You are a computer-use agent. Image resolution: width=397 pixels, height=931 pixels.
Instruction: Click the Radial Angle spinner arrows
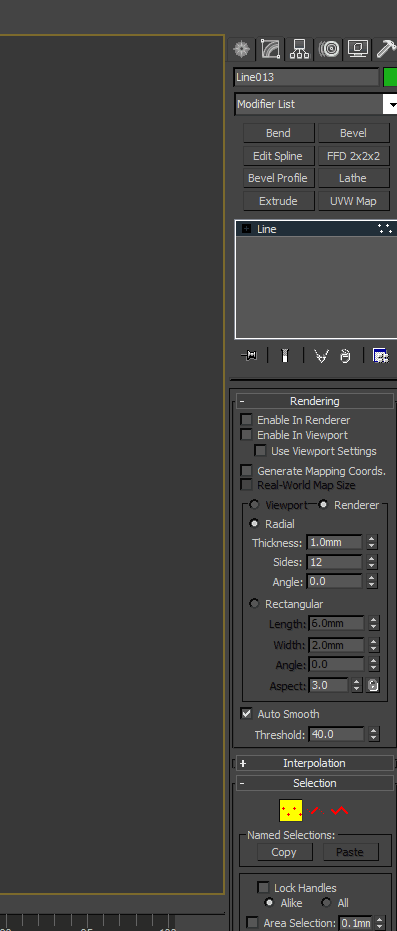371,582
